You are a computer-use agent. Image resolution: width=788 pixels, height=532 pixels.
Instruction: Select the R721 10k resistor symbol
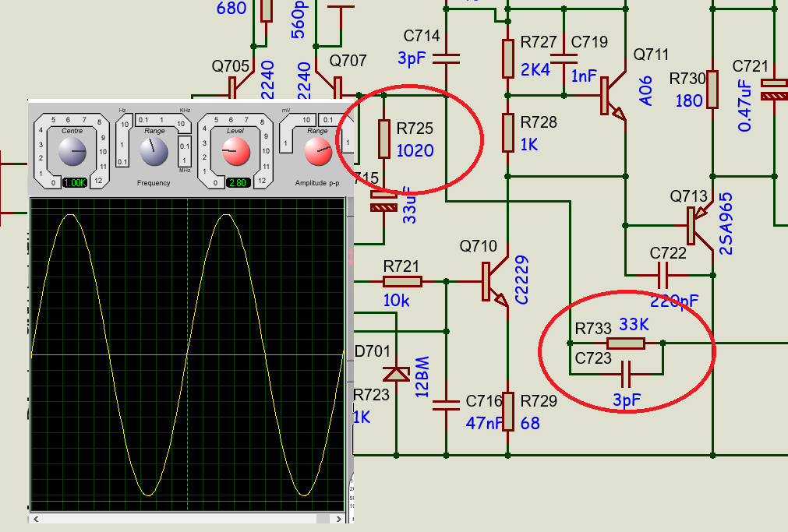pos(402,281)
